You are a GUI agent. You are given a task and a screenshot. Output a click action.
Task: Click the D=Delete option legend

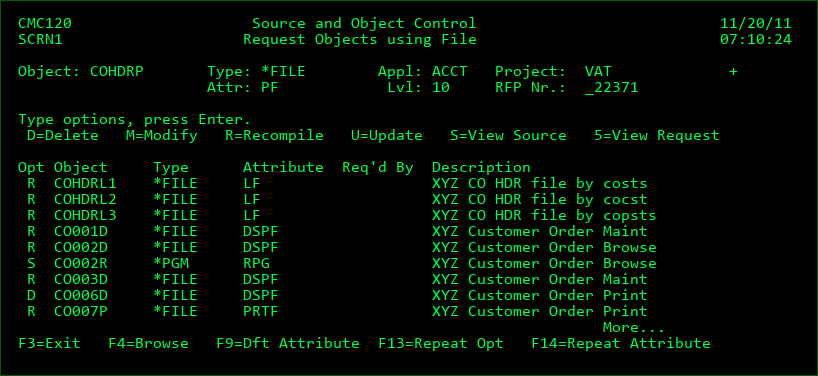tap(63, 136)
